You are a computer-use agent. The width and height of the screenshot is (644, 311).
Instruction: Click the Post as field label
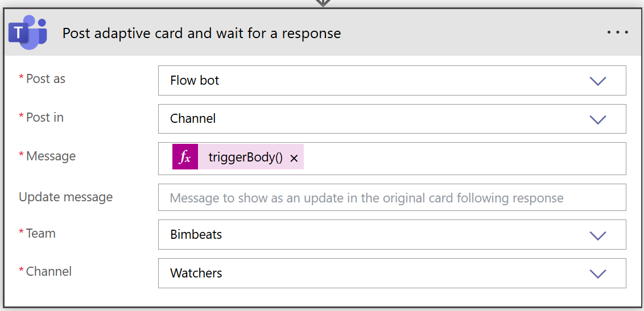[x=45, y=79]
